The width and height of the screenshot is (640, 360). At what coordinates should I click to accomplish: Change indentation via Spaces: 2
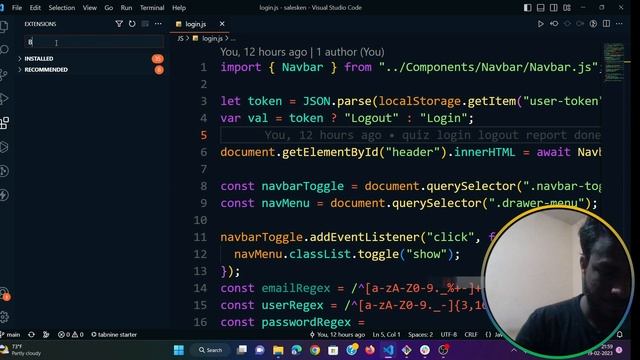pos(420,334)
